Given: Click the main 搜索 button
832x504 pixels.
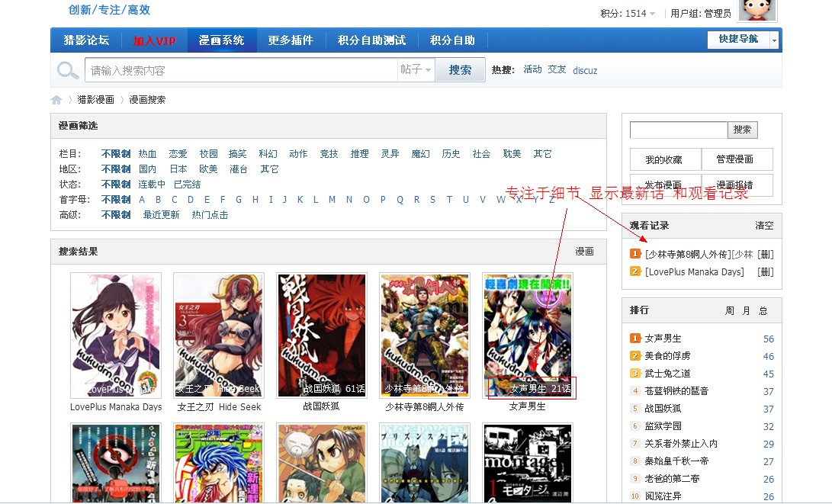Looking at the screenshot, I should [460, 70].
